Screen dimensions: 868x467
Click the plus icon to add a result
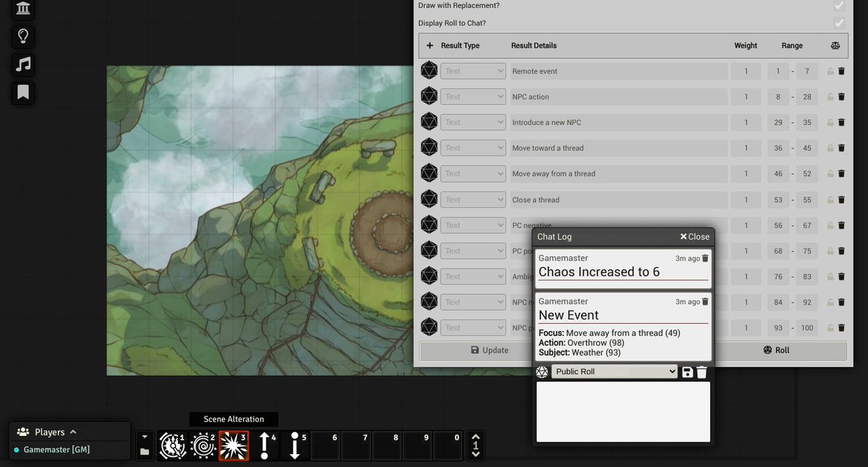430,46
